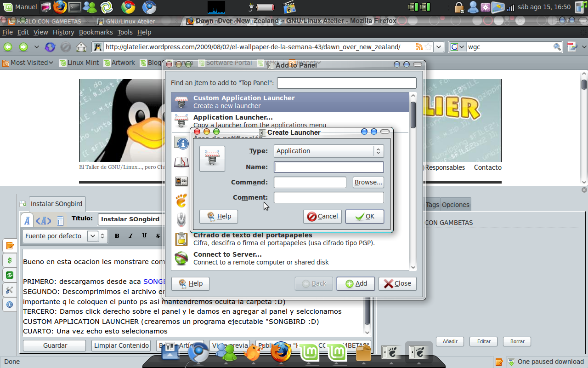This screenshot has width=588, height=368.
Task: Click Firefox icon in the bottom dock
Action: pos(281,352)
